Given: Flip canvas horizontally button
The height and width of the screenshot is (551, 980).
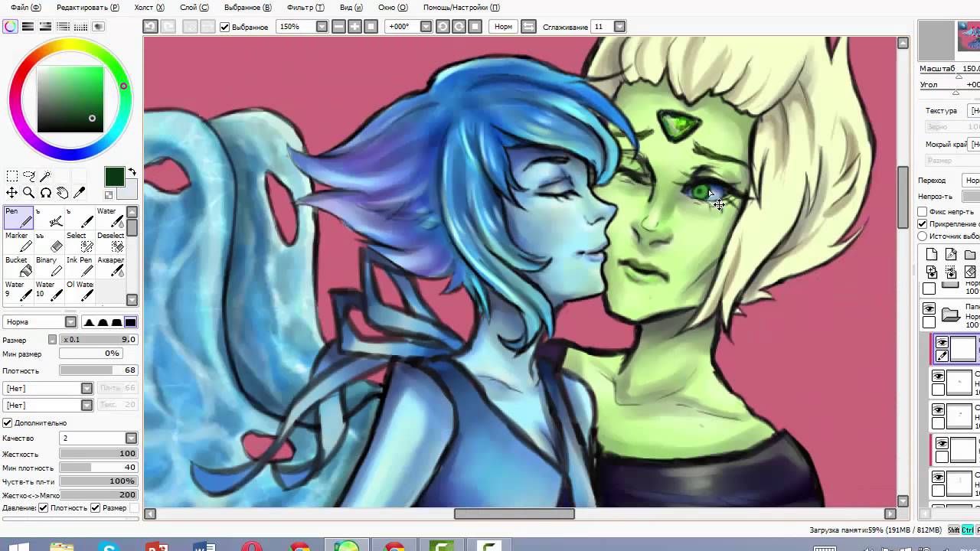Looking at the screenshot, I should 528,27.
